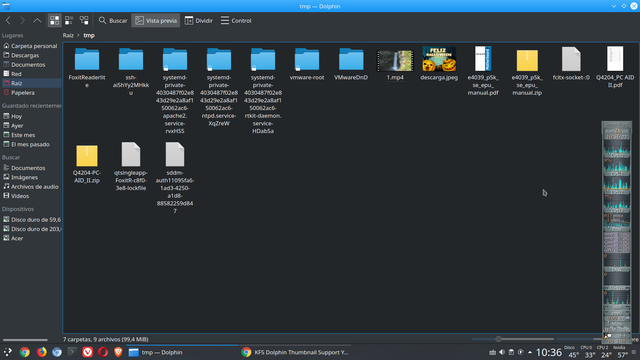Open the Dolphin window menu icon

coord(6,6)
